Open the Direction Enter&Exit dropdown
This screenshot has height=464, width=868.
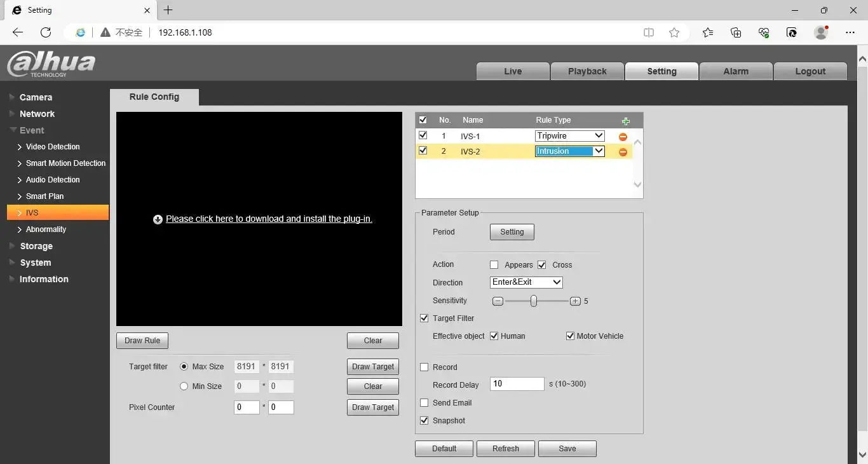(x=526, y=282)
